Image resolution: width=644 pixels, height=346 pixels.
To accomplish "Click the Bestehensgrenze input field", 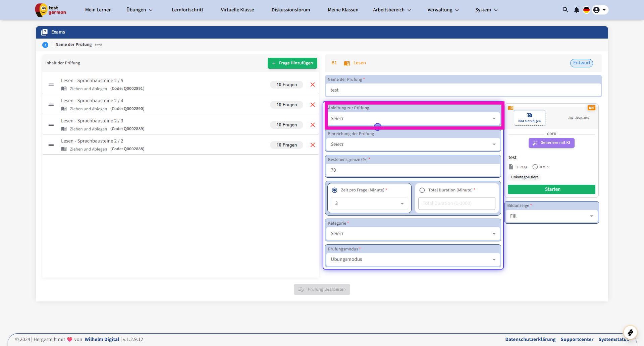I will coord(413,170).
